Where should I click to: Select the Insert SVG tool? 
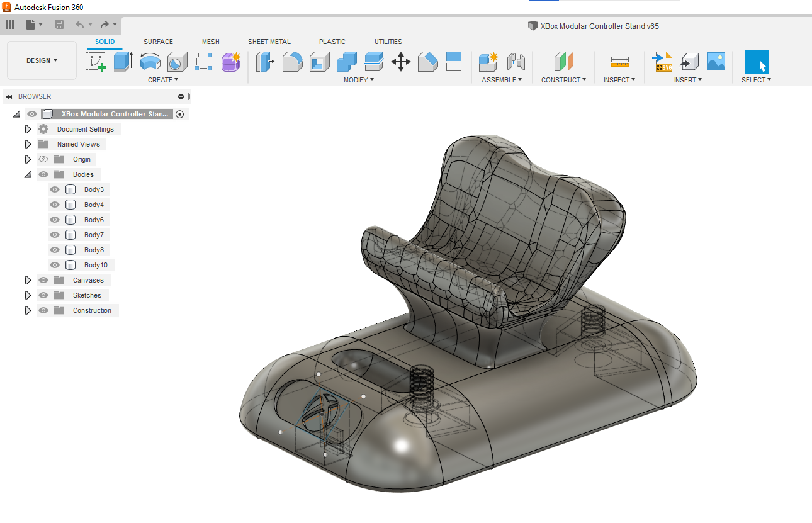click(x=663, y=61)
